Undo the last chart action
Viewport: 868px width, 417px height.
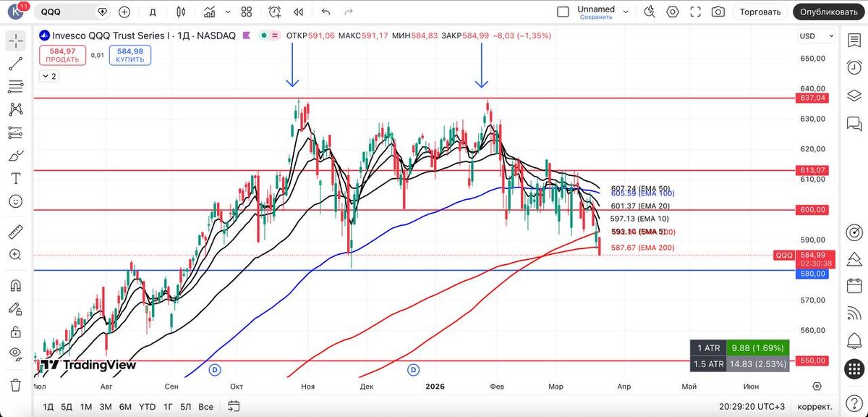[325, 12]
